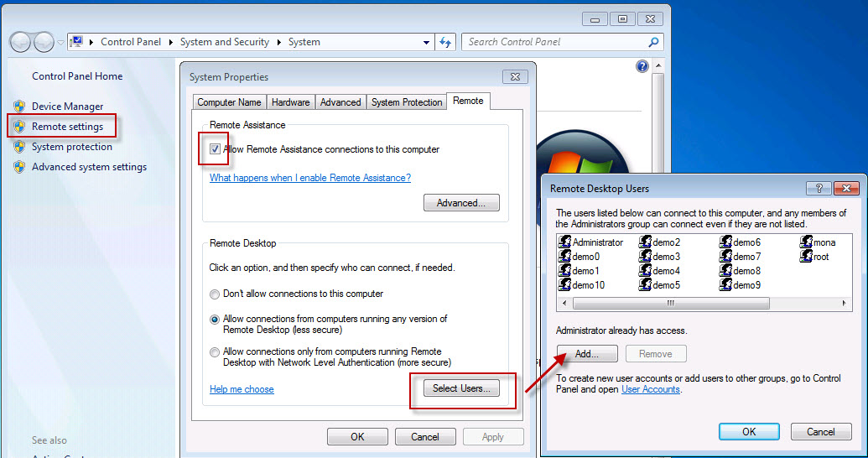The height and width of the screenshot is (458, 868).
Task: Click the search magnifier icon in Control Panel
Action: 653,42
